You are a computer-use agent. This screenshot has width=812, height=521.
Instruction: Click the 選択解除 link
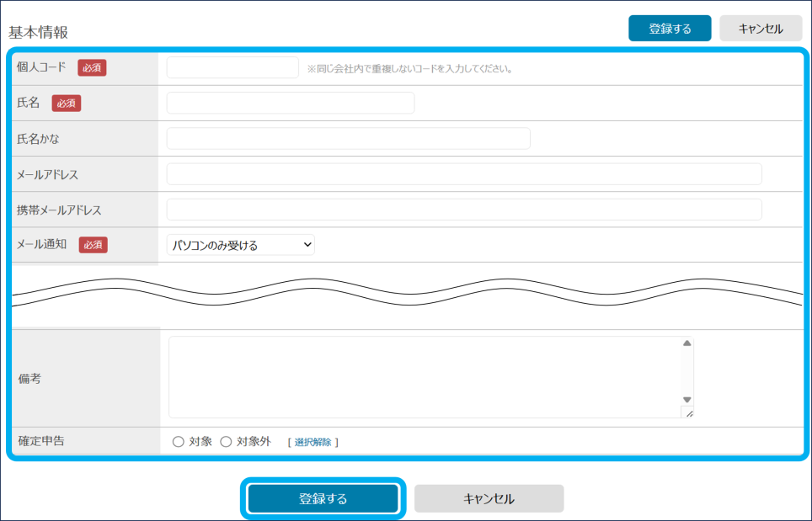313,442
